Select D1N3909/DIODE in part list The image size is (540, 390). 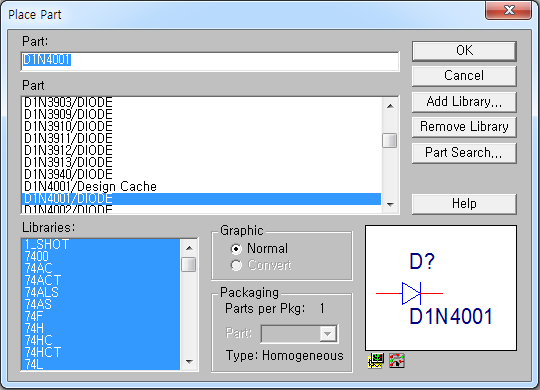point(202,114)
